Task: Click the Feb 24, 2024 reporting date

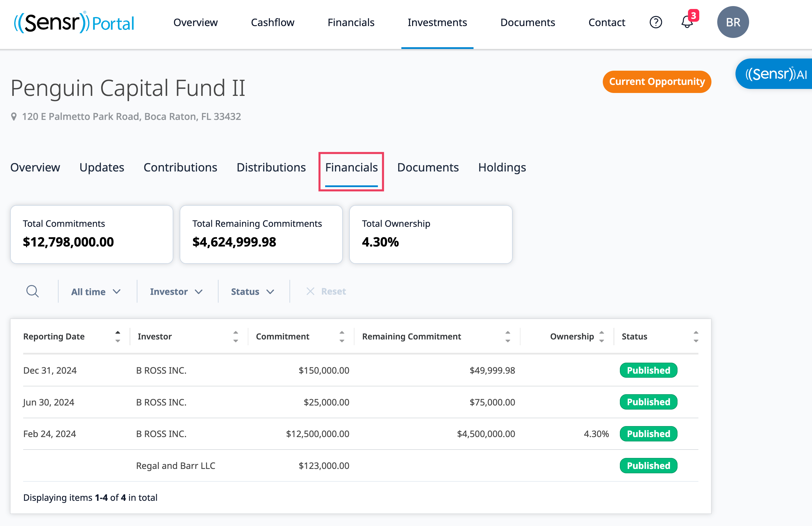Action: pos(50,434)
